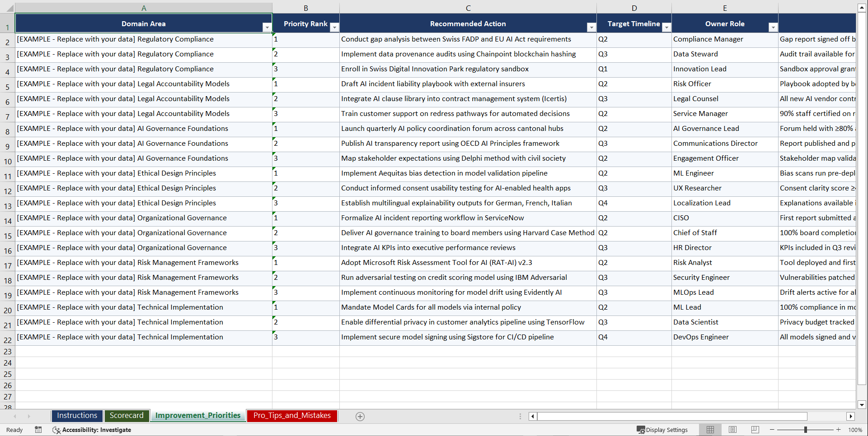Open the Instructions sheet
Viewport: 868px width, 436px height.
(x=77, y=415)
